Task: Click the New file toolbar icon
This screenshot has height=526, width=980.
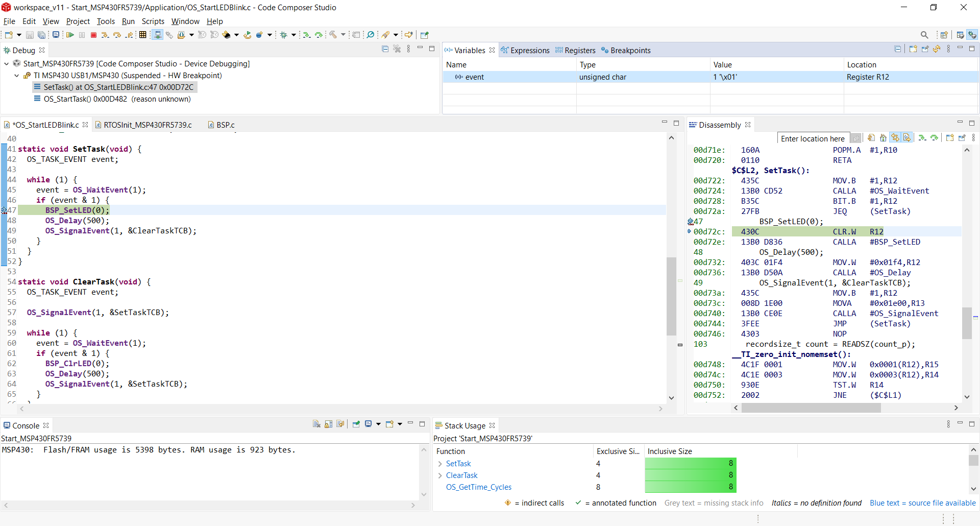Action: point(9,35)
